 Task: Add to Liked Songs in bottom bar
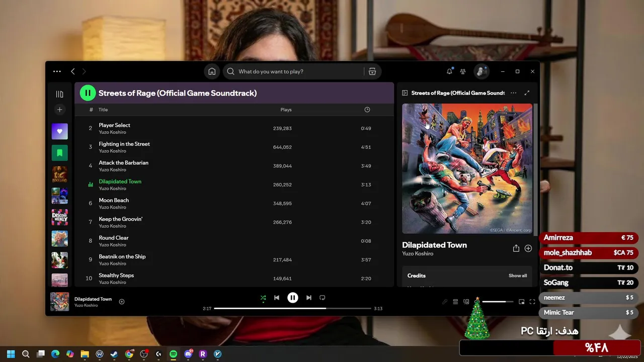click(x=122, y=302)
